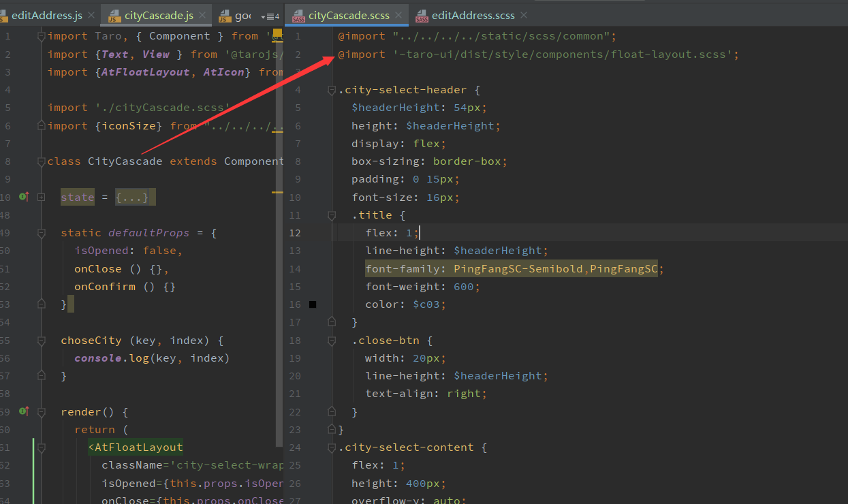Viewport: 848px width, 504px height.
Task: Click the console.log(key, index) statement
Action: (153, 358)
